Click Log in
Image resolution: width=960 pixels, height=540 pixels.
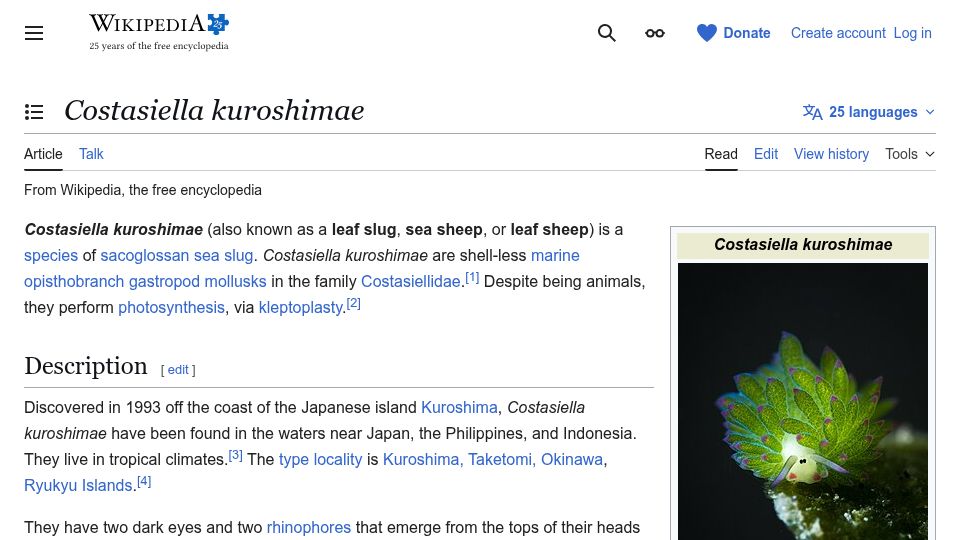(x=912, y=33)
